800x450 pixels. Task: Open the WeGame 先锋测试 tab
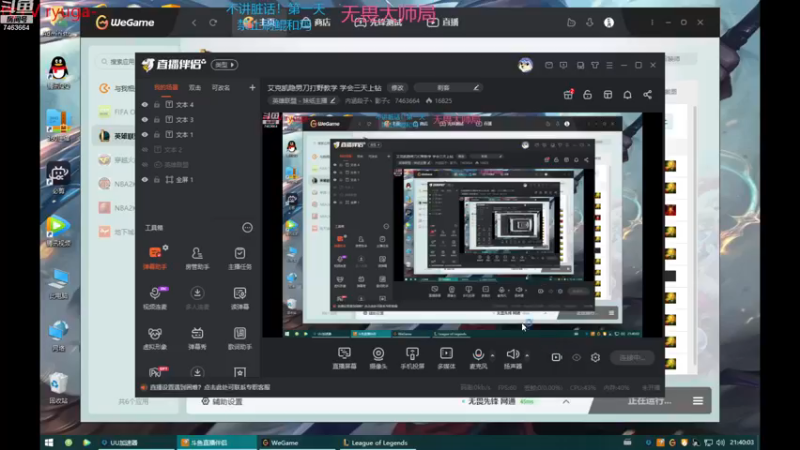[x=378, y=22]
